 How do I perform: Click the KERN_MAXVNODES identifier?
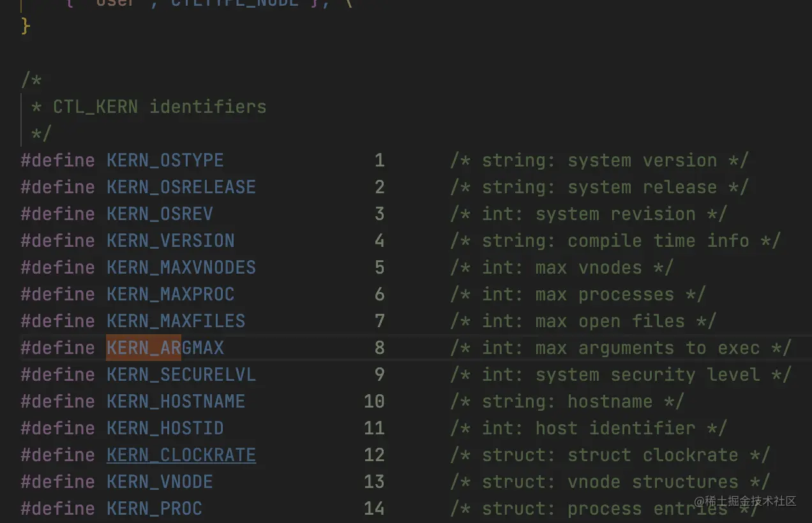pos(181,267)
